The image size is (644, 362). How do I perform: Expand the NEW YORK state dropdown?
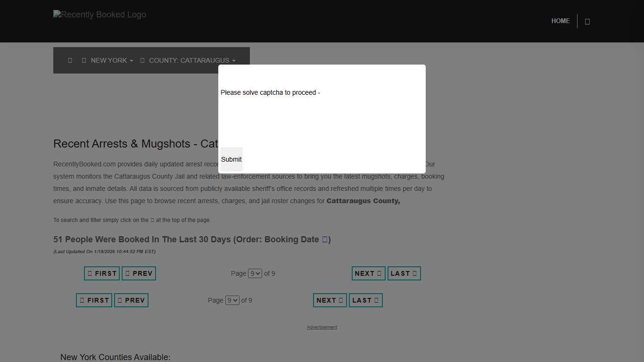108,60
